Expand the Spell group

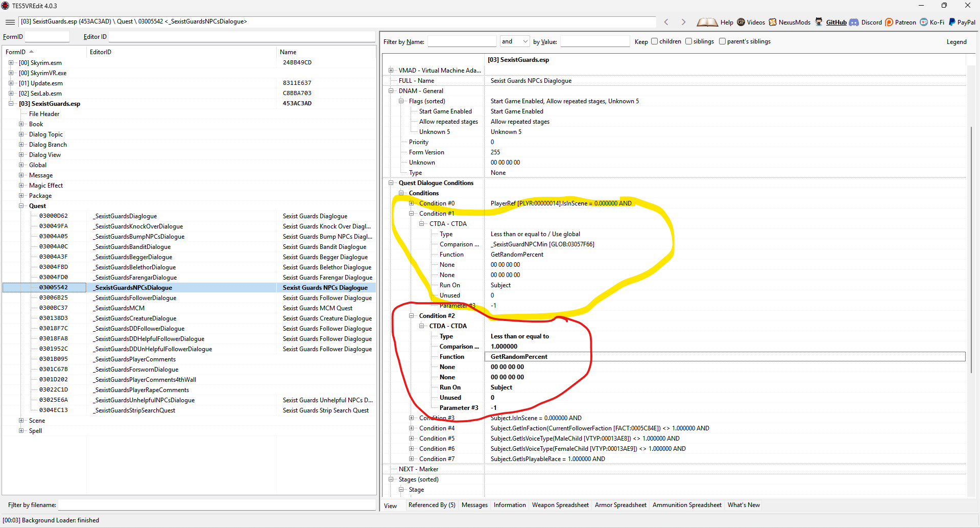[x=21, y=431]
